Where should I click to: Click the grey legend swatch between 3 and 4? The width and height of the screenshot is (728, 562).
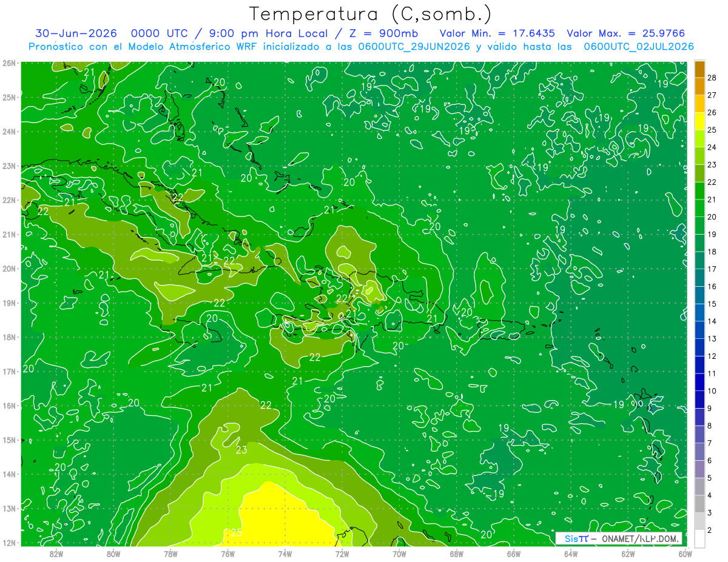(x=699, y=504)
